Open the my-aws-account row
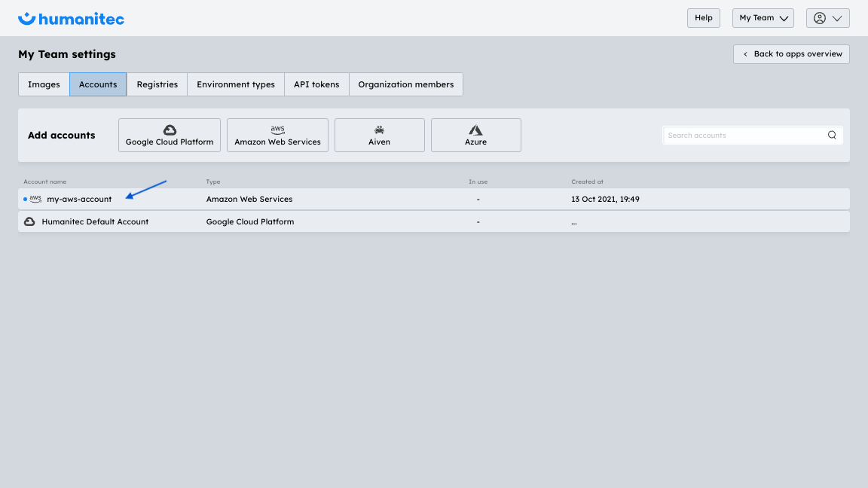Viewport: 868px width, 488px height. click(x=433, y=199)
